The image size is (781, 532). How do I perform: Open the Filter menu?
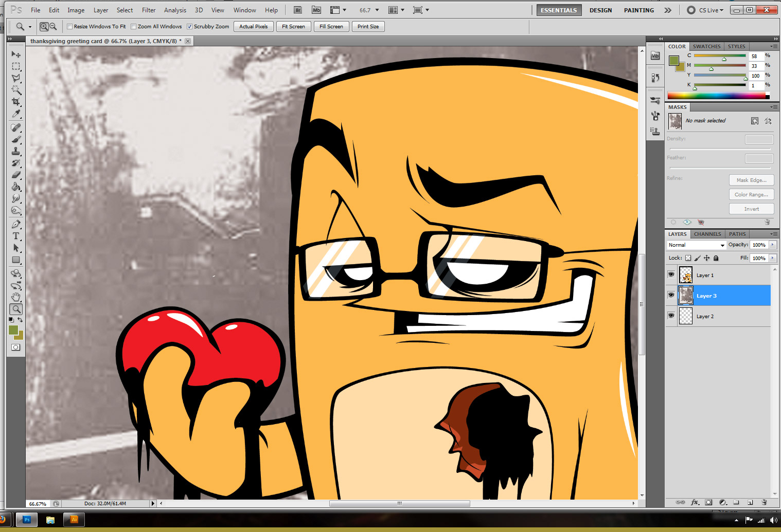tap(149, 10)
